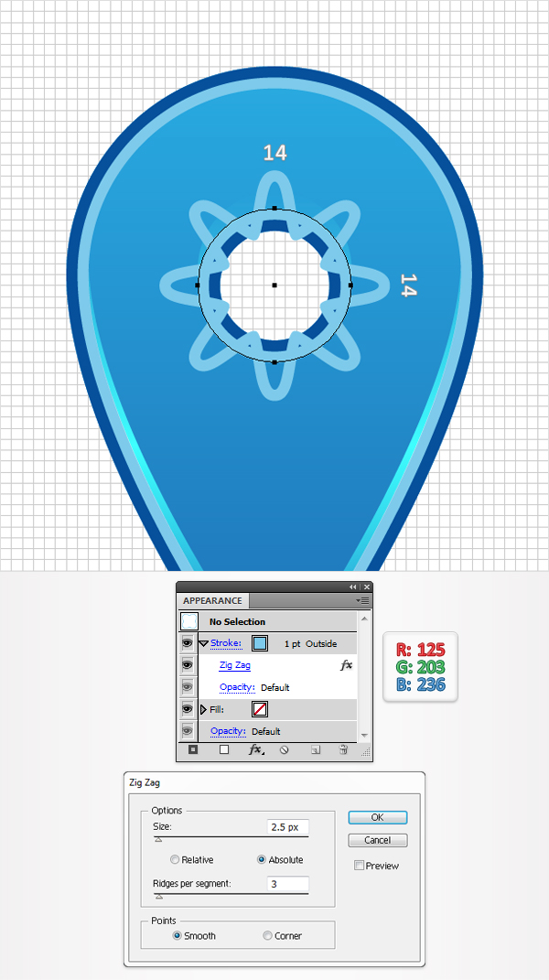Expand the Fill attribute triangle
Image resolution: width=549 pixels, height=980 pixels.
pyautogui.click(x=203, y=709)
